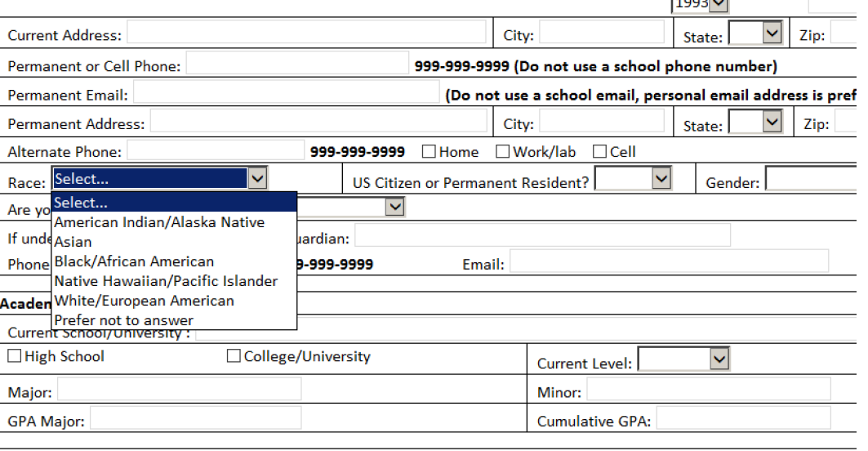Open the Permanent Address State dropdown
This screenshot has height=451, width=868.
point(772,123)
